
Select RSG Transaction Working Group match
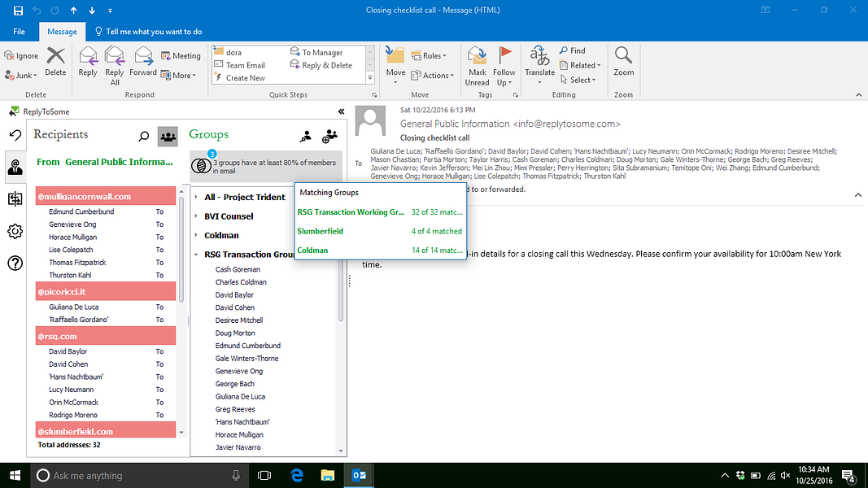(x=380, y=212)
